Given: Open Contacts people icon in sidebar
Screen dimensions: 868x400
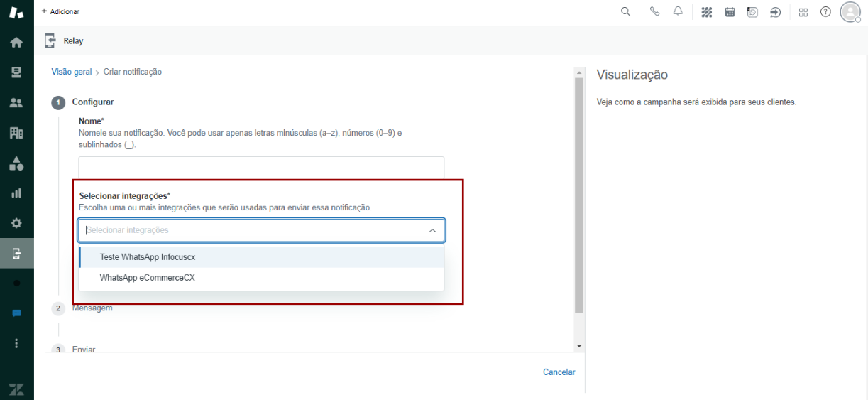Looking at the screenshot, I should 16,103.
